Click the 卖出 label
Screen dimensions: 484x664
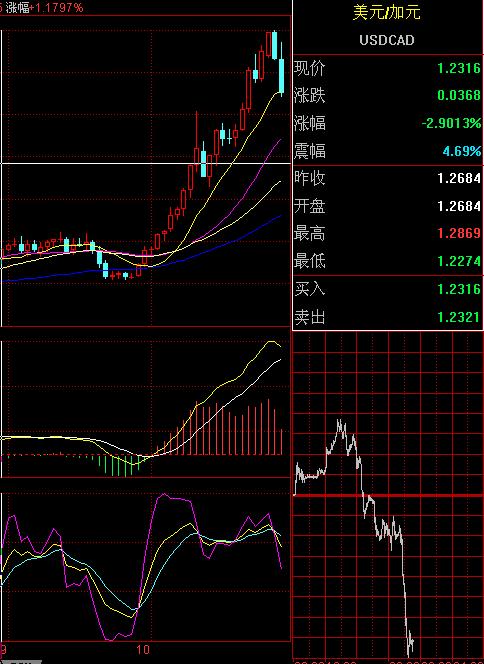(310, 317)
